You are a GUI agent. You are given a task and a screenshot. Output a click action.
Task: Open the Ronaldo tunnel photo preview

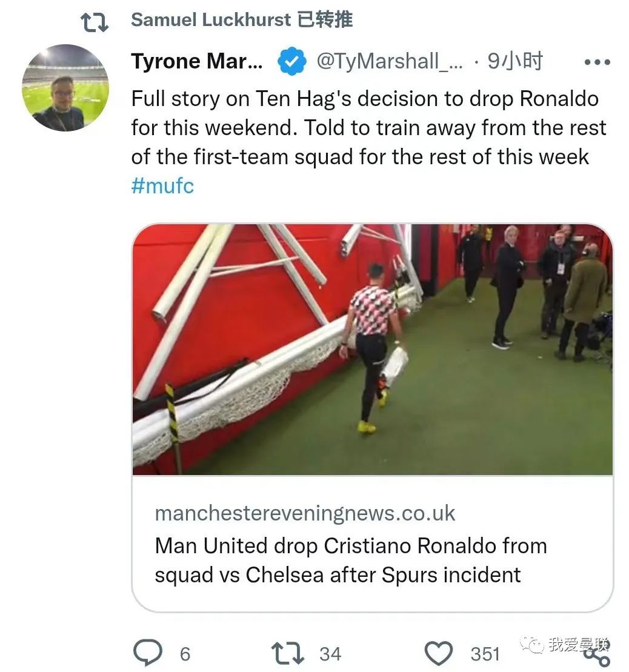click(372, 349)
